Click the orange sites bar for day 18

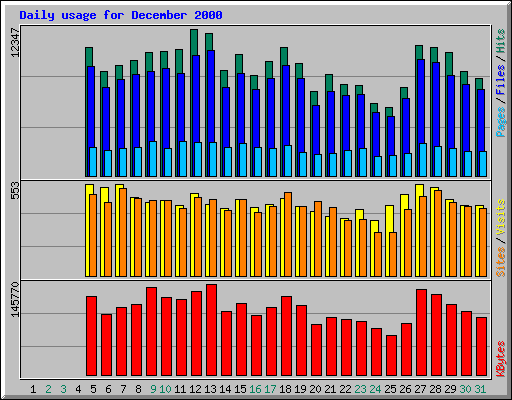click(288, 234)
